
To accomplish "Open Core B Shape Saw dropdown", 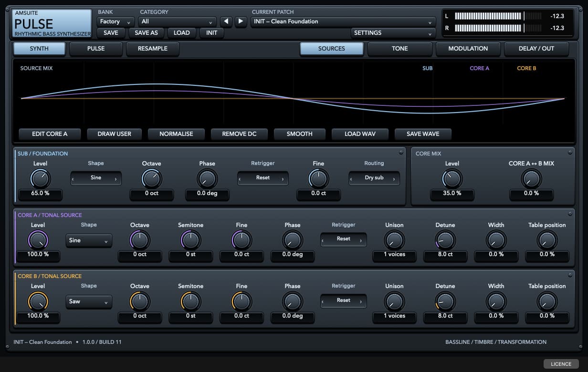I will click(89, 301).
